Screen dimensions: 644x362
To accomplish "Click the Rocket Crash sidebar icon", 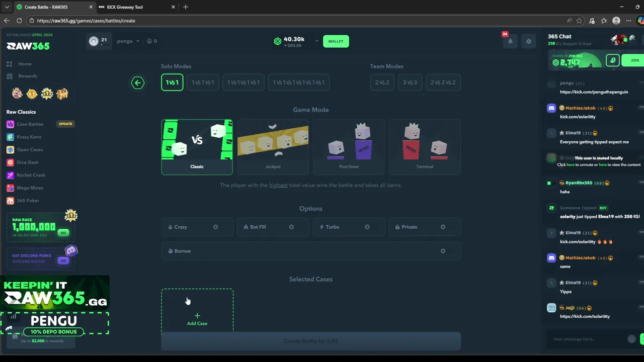I will point(10,175).
